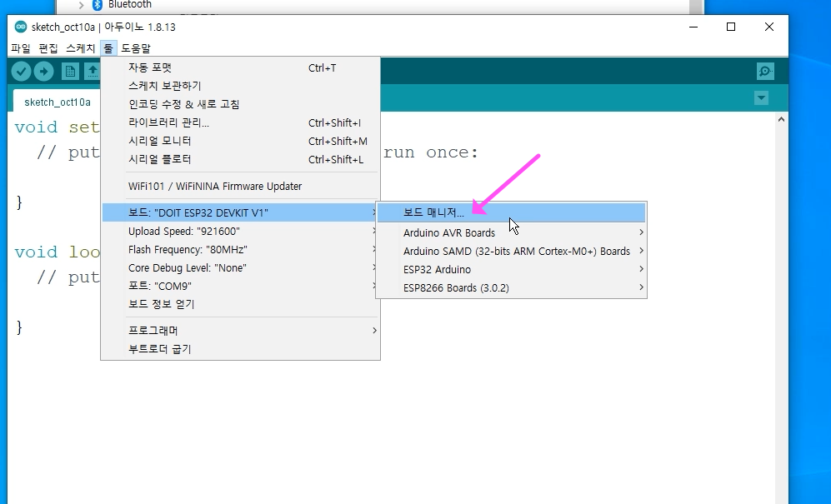Maximize the Arduino window
831x504 pixels.
731,27
